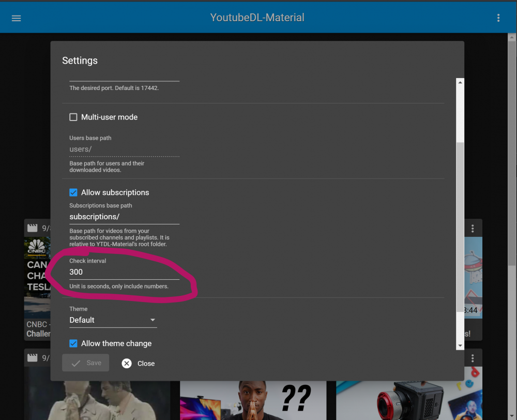Click clapperboard icon on lower-left video card
This screenshot has height=420, width=517.
(32, 357)
